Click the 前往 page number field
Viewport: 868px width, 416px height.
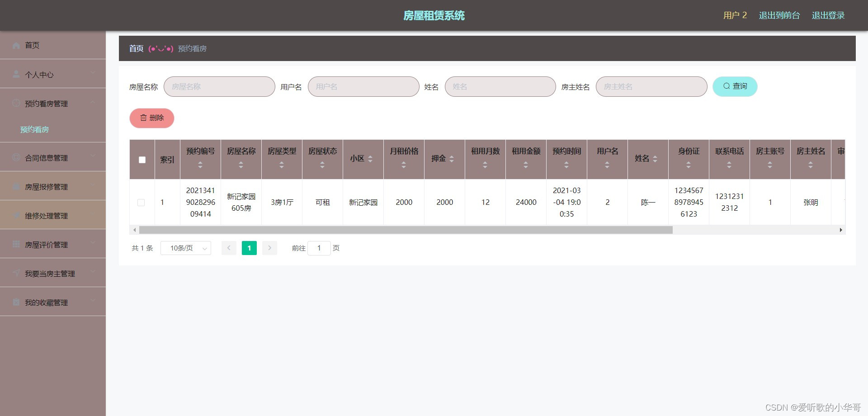[x=319, y=248]
